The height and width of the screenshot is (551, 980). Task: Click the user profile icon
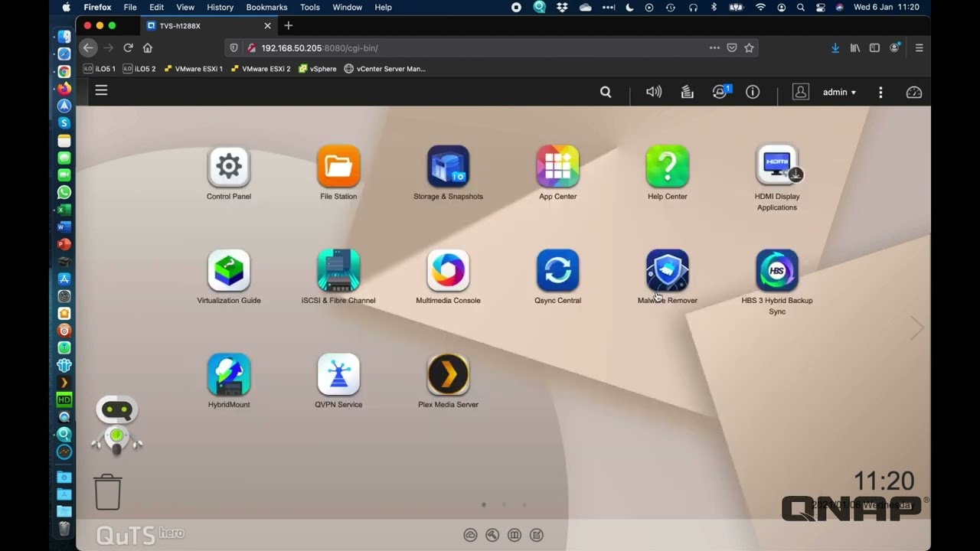pos(801,92)
